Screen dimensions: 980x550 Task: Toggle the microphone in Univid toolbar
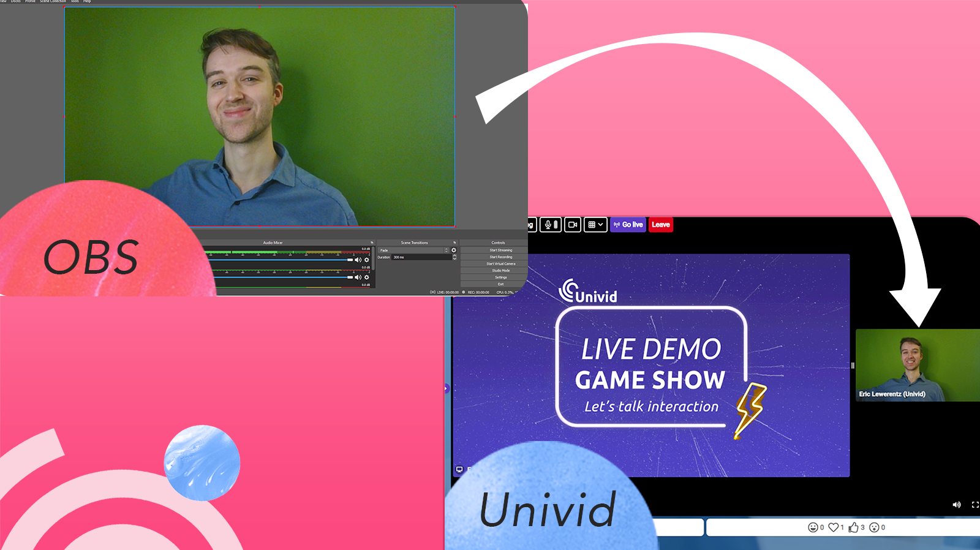tap(551, 225)
